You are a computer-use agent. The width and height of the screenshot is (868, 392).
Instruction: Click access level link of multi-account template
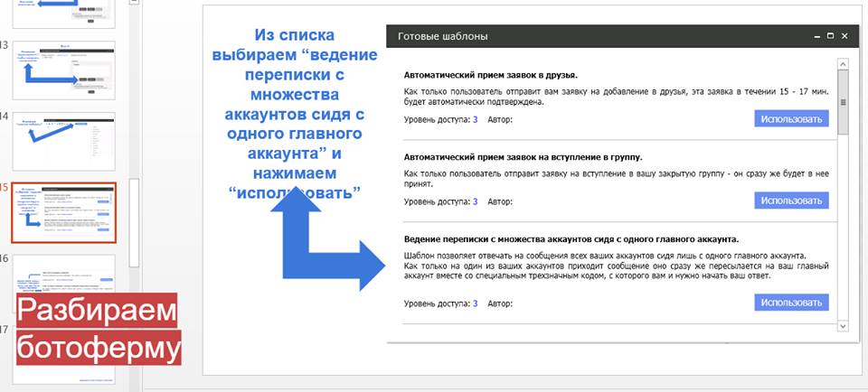click(x=475, y=303)
